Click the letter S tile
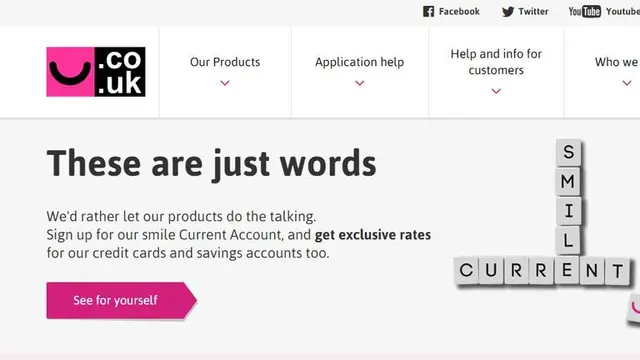The image size is (640, 360). (568, 153)
